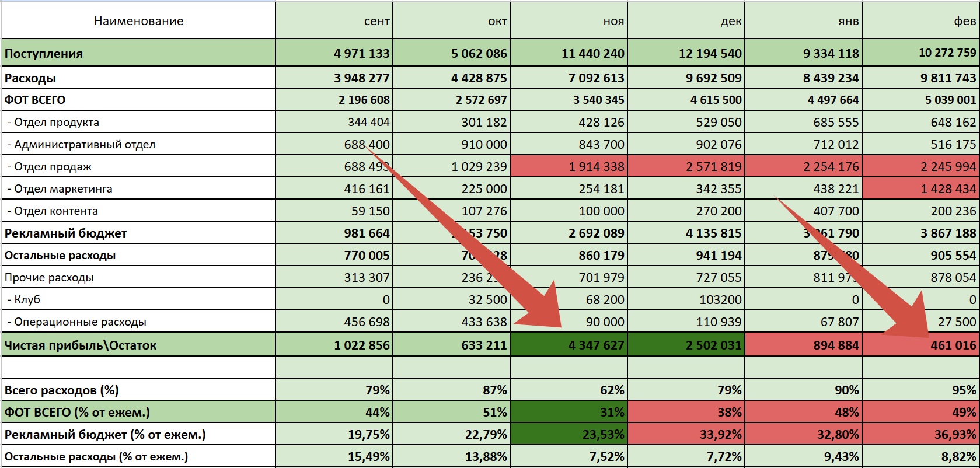Click the dark green profit cell 2 502 031
The image size is (980, 468).
[686, 345]
